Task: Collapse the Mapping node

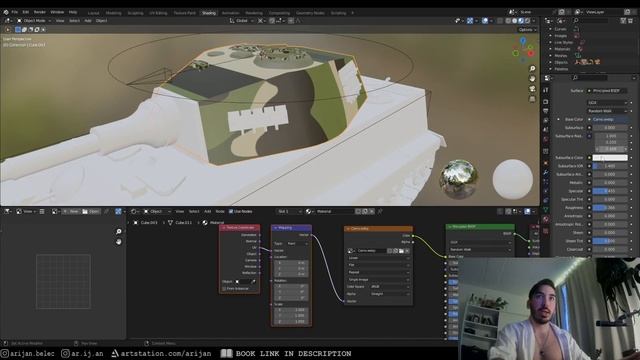Action: [276, 228]
